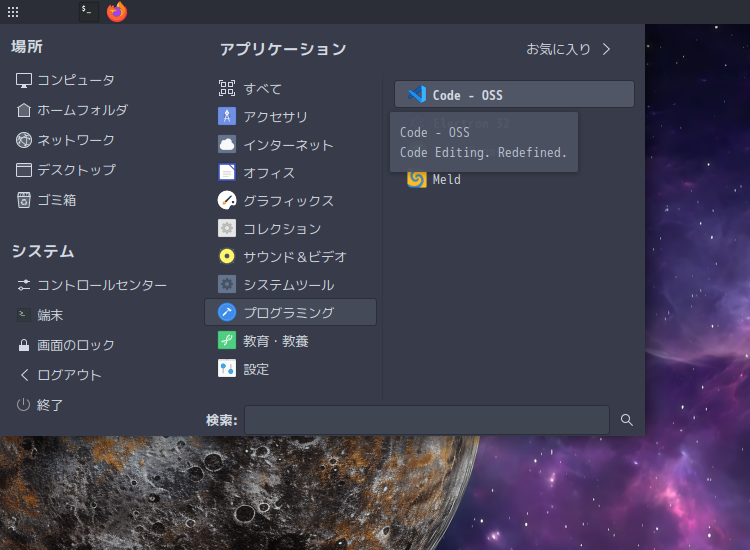Open コンピュータ under places
750x550 pixels.
(65, 80)
